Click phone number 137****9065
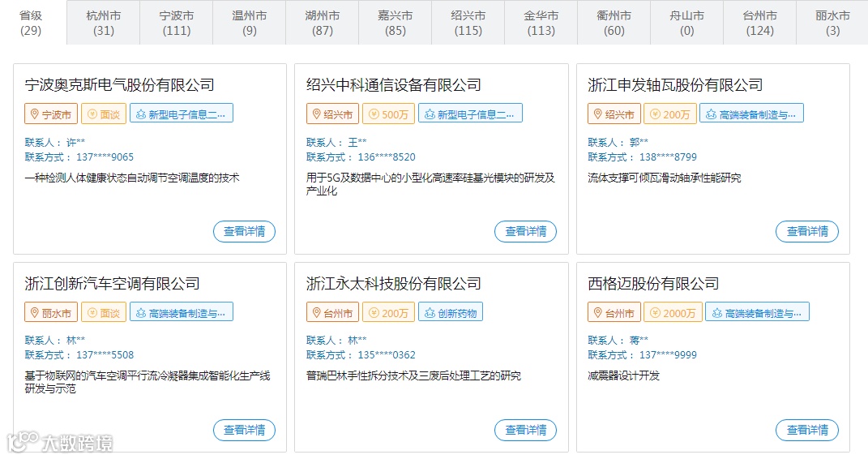 tap(105, 157)
